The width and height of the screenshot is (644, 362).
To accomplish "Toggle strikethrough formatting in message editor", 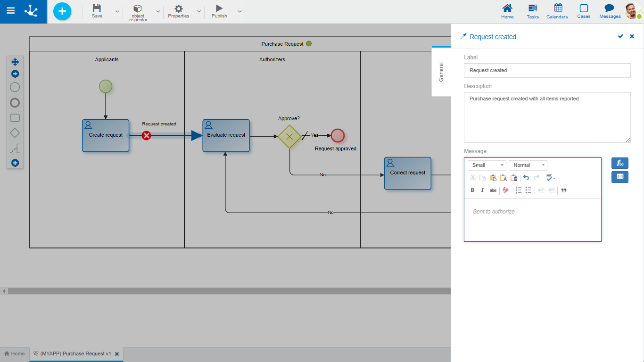I will 493,190.
